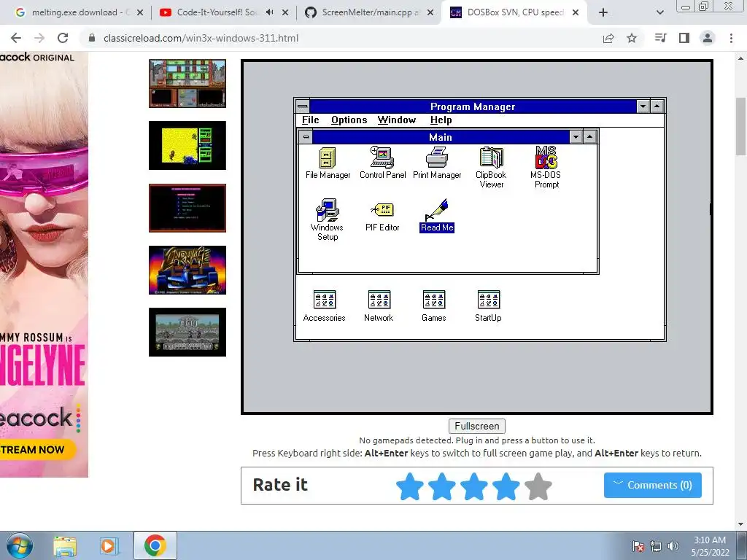747x560 pixels.
Task: Open Windows Explorer from taskbar
Action: [65, 546]
